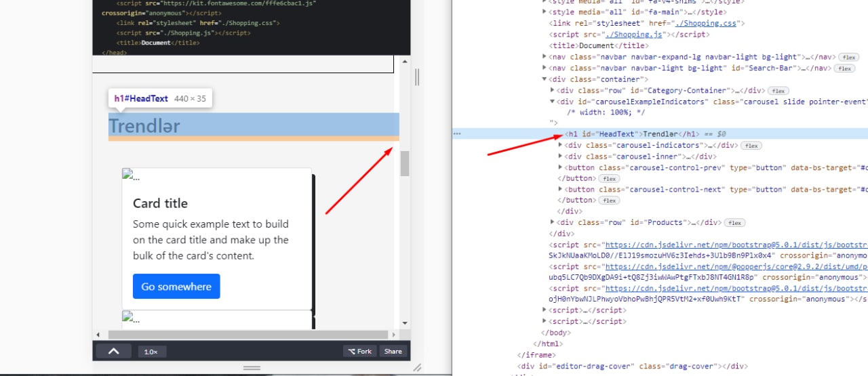Click the Card title text
The height and width of the screenshot is (376, 868).
coord(160,203)
